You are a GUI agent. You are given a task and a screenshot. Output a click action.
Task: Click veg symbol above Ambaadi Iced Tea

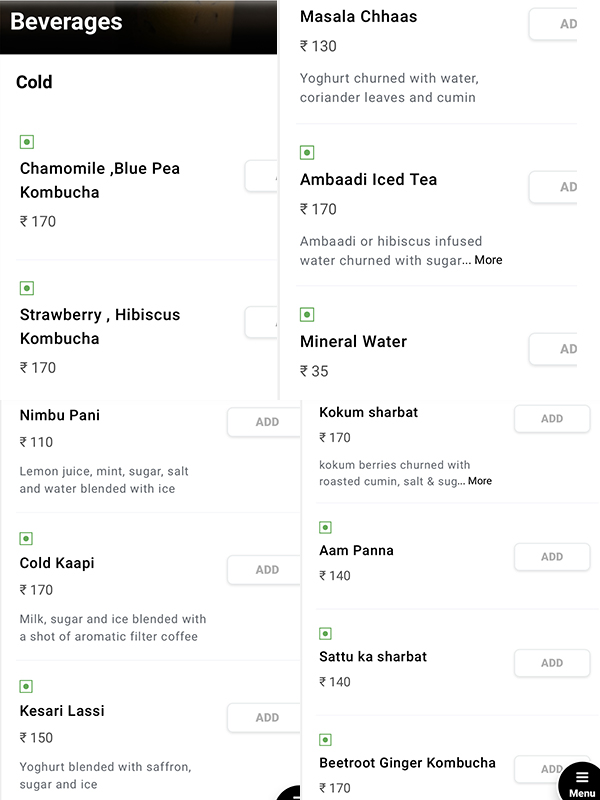click(x=307, y=153)
